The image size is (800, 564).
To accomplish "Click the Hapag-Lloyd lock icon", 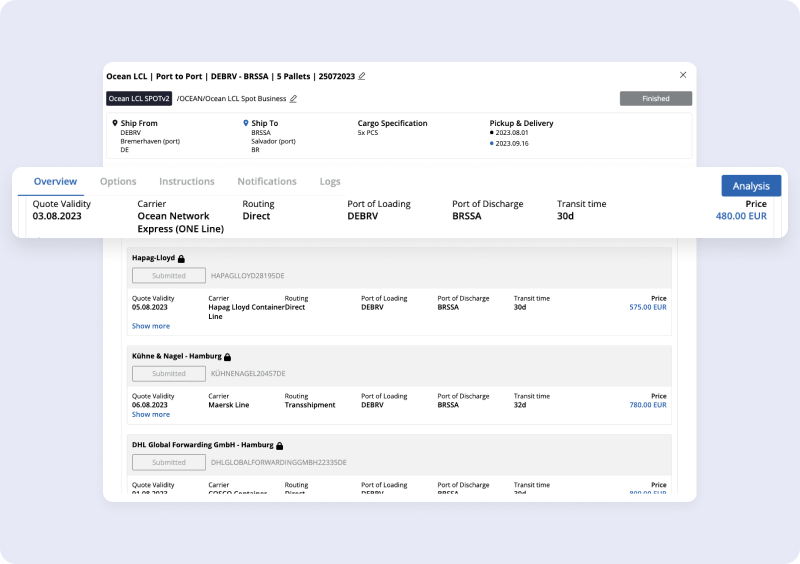I will coord(181,259).
